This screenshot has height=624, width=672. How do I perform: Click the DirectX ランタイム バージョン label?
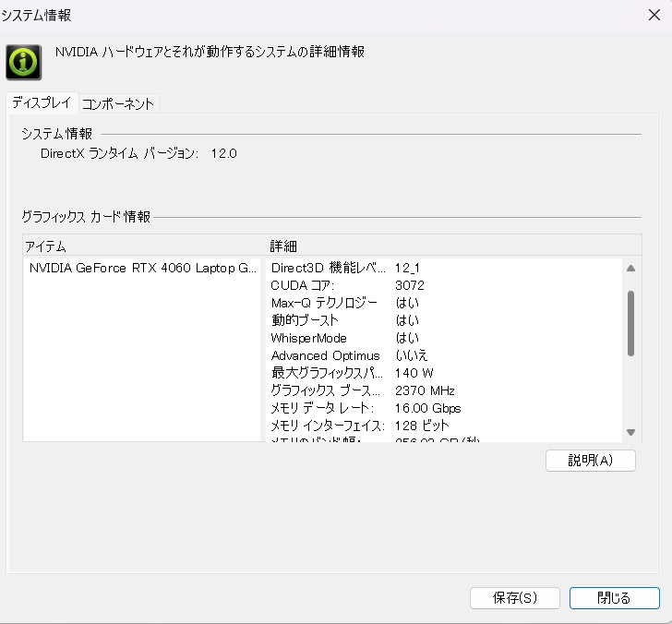(119, 153)
